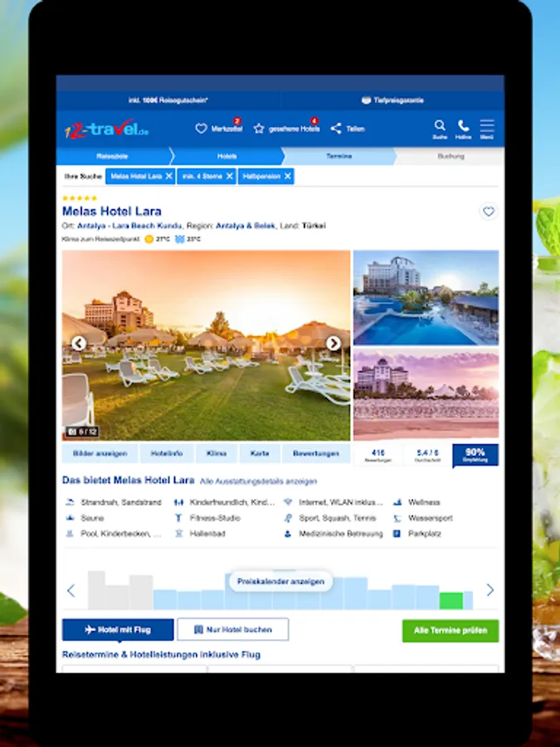Viewport: 560px width, 747px height.
Task: Click the 6 / 12 photo counter
Action: click(x=82, y=432)
